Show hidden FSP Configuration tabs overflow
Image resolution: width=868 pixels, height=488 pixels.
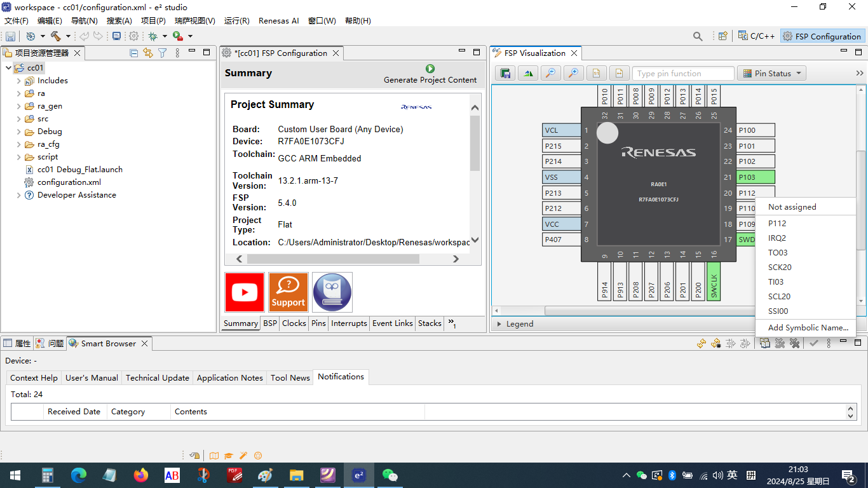point(452,323)
